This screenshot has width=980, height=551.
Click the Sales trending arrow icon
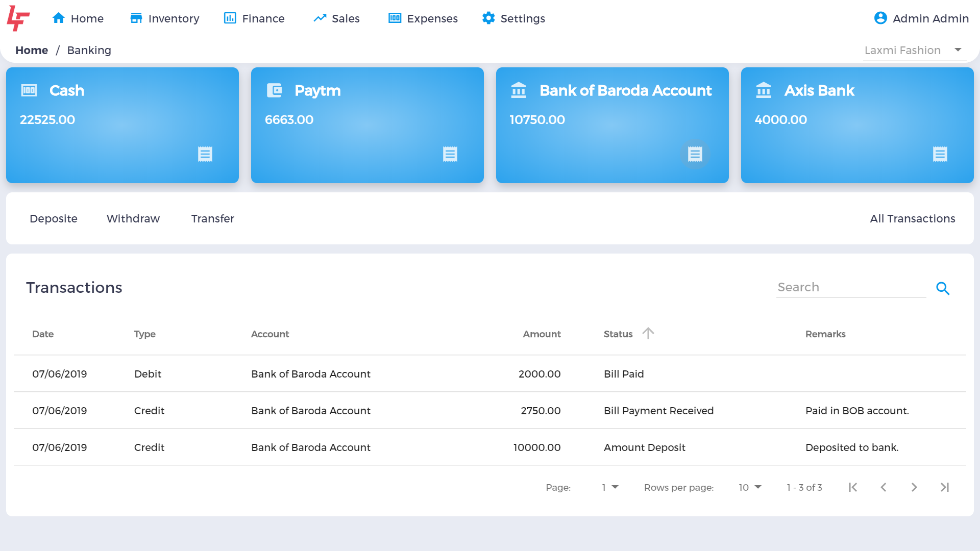click(x=320, y=18)
